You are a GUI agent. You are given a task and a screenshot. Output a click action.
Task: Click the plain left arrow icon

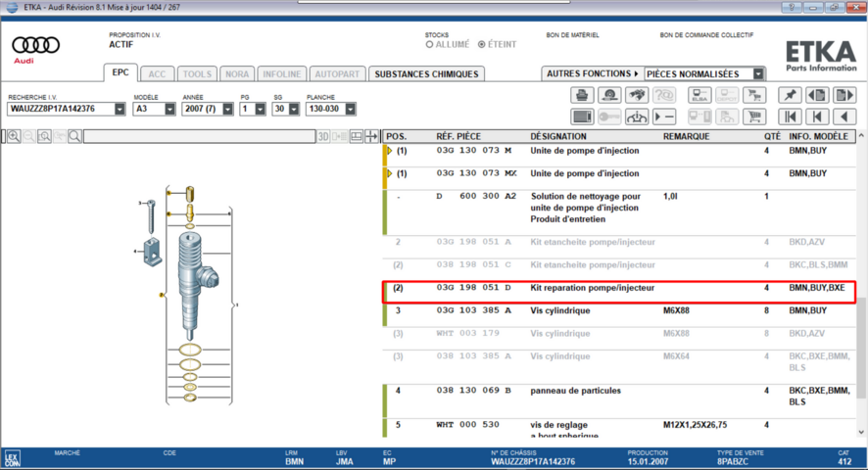pos(844,117)
